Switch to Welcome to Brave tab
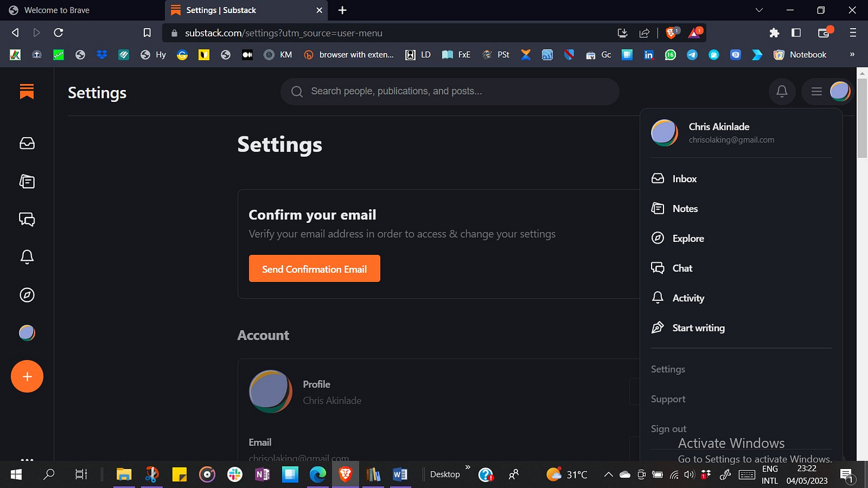Viewport: 868px width, 488px height. coord(82,10)
